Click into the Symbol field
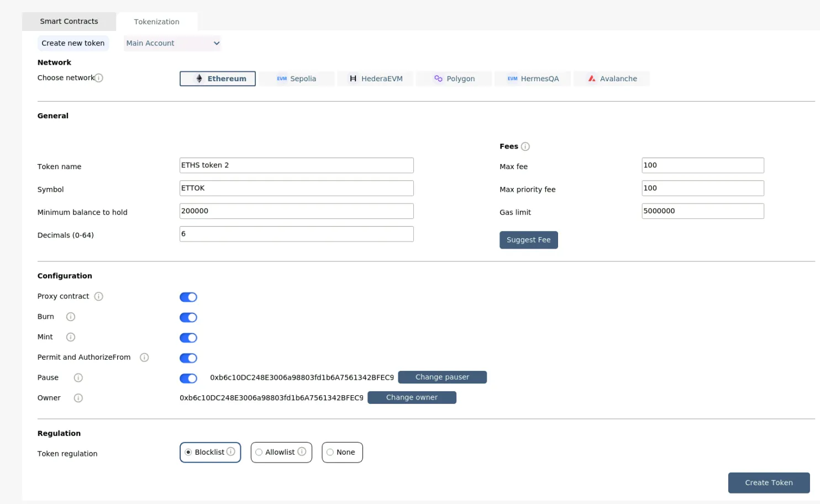 tap(297, 188)
